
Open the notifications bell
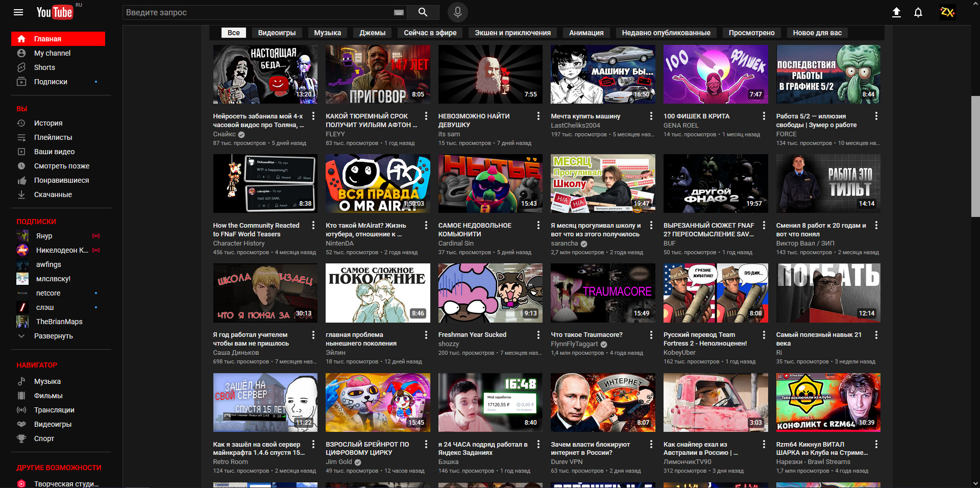[918, 12]
